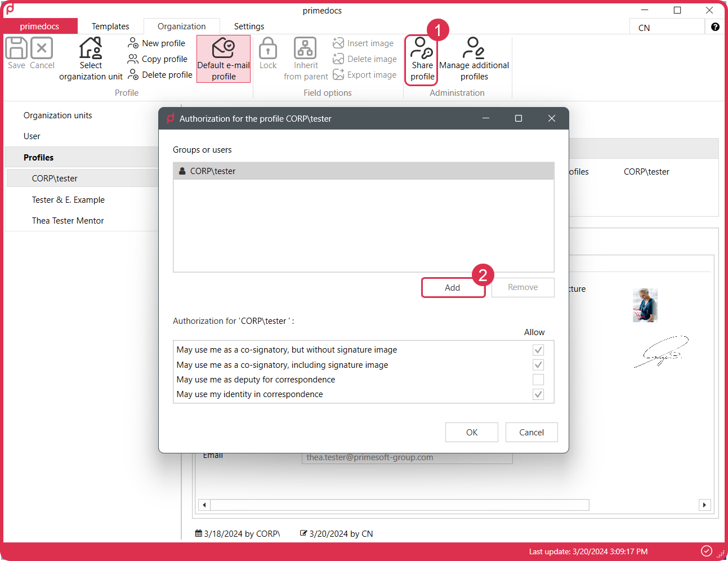Click the horizontal scrollbar left arrow
Image resolution: width=728 pixels, height=561 pixels.
204,505
